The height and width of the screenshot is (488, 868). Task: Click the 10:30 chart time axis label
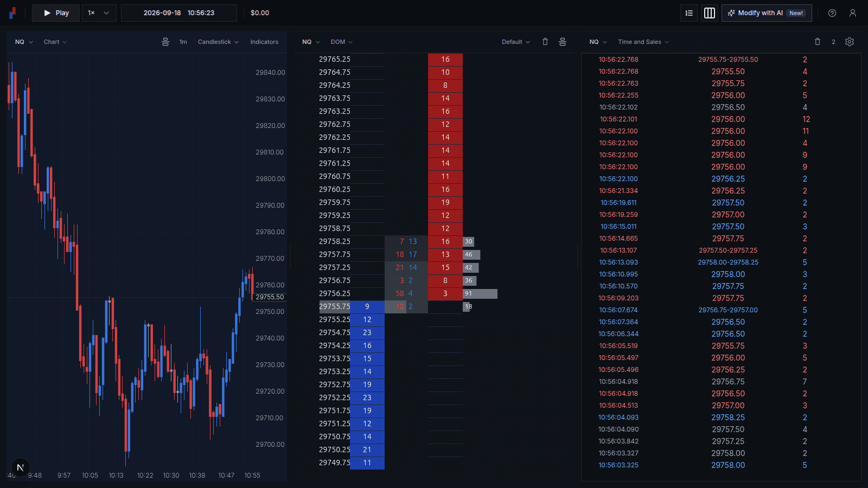[x=171, y=476]
